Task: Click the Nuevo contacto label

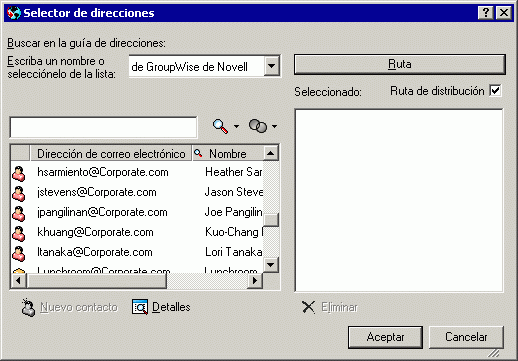Action: (x=79, y=307)
